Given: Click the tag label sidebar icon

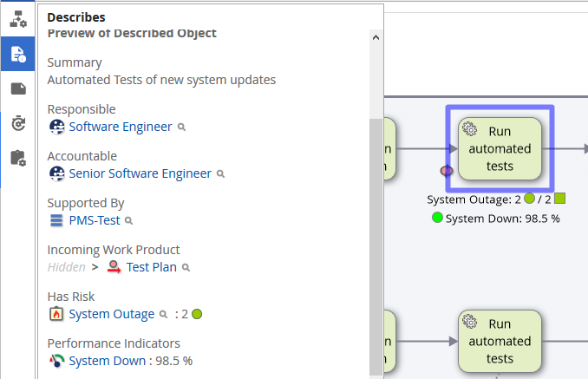Looking at the screenshot, I should [x=18, y=88].
